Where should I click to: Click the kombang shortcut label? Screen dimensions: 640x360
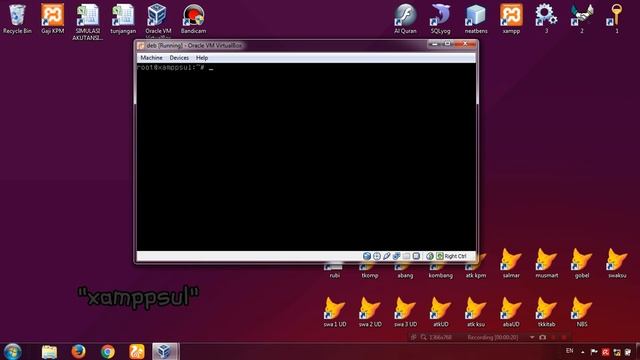click(x=440, y=276)
